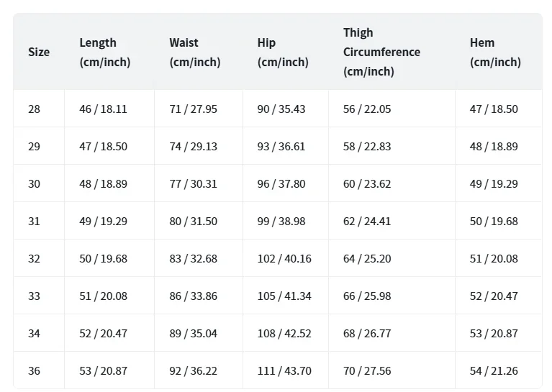Screen dimensions: 552x392
Task: Click the size 30 row label
Action: [35, 184]
